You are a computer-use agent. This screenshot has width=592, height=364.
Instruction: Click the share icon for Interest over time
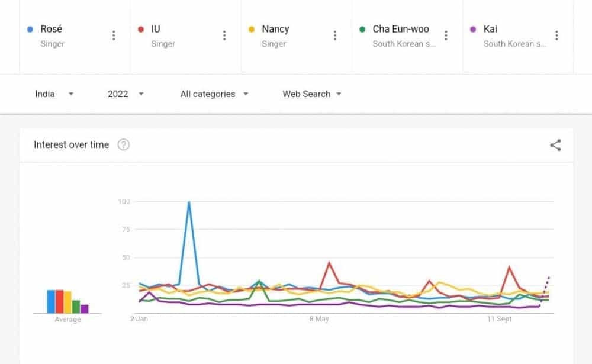[555, 145]
